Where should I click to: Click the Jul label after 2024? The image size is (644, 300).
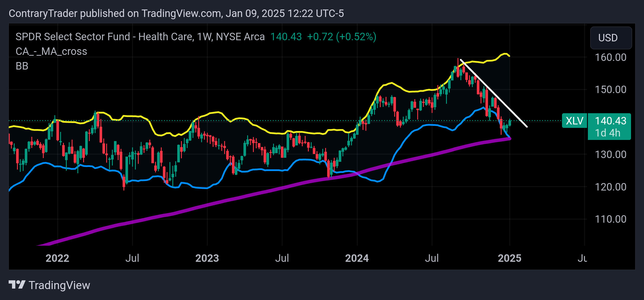tap(432, 258)
